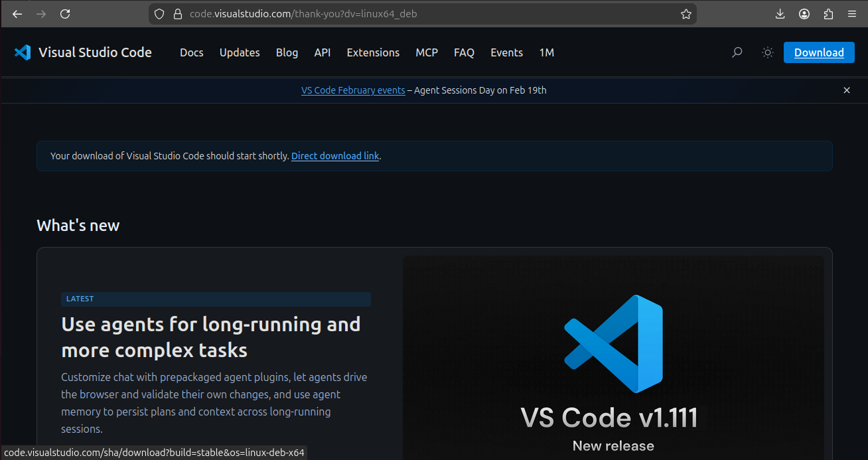The width and height of the screenshot is (868, 460).
Task: Open the browser downloads panel icon
Action: pos(780,14)
